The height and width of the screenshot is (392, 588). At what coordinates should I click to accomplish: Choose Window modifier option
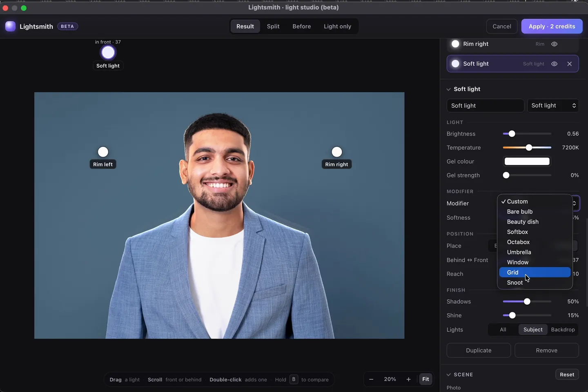[x=535, y=262]
